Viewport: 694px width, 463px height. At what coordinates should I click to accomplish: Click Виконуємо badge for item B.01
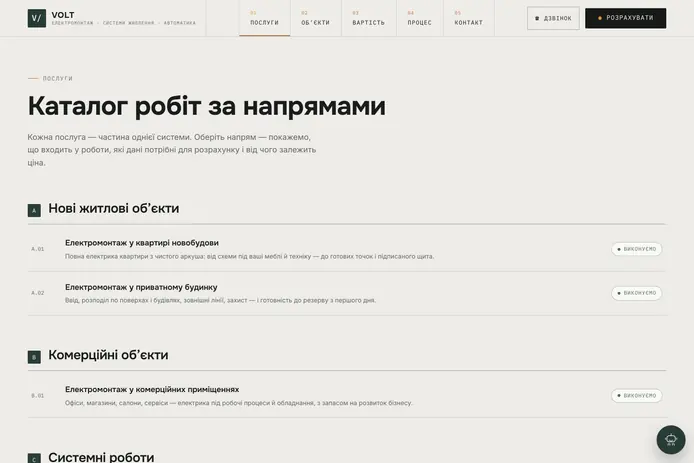(636, 396)
